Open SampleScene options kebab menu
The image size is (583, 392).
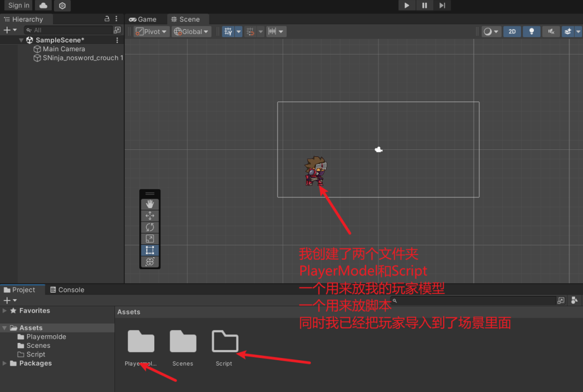117,40
